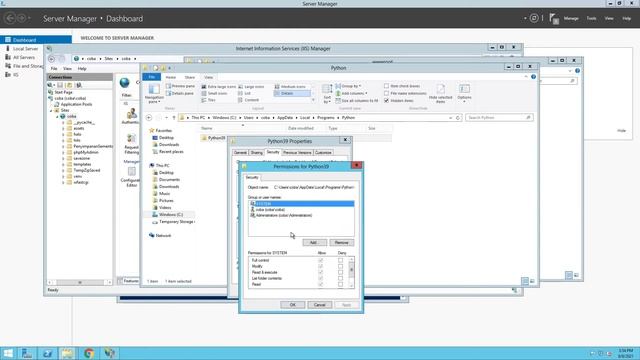Select Extra large icons layout
The height and width of the screenshot is (360, 640).
(x=218, y=87)
